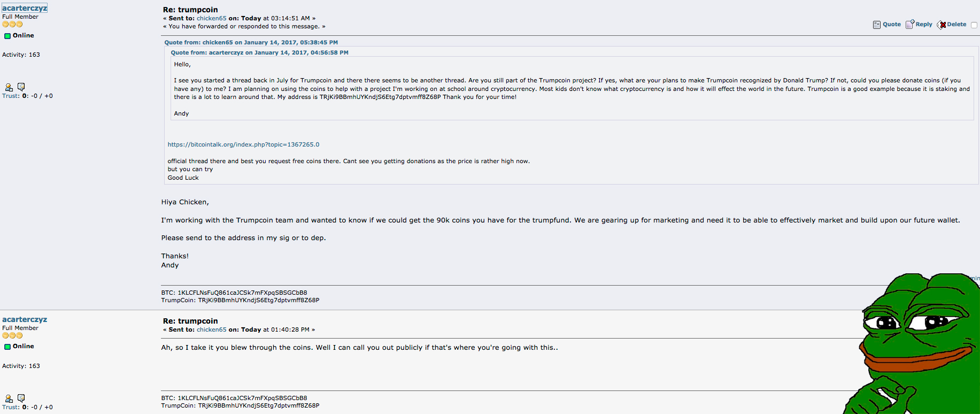Click the speech bubble icon in second message
This screenshot has width=980, height=414.
[21, 398]
